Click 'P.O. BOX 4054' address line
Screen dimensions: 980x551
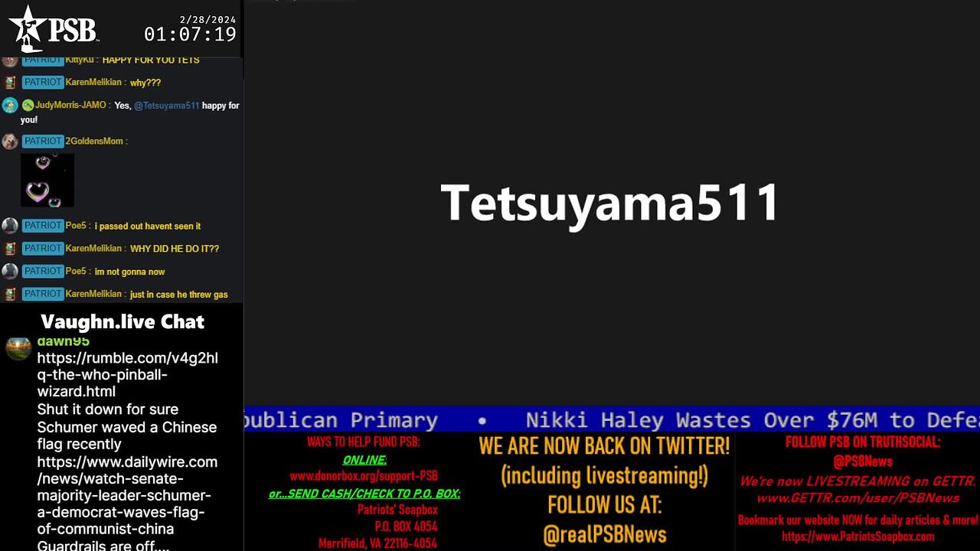click(406, 527)
